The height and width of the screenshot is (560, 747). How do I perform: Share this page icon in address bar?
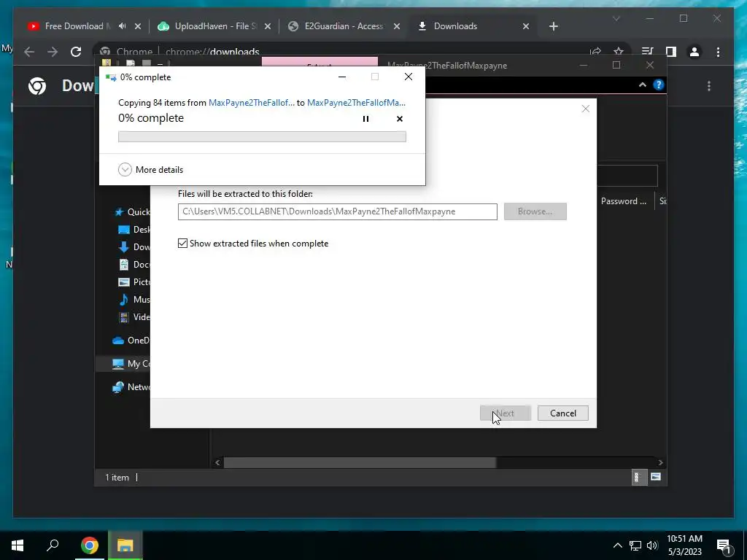pos(595,52)
